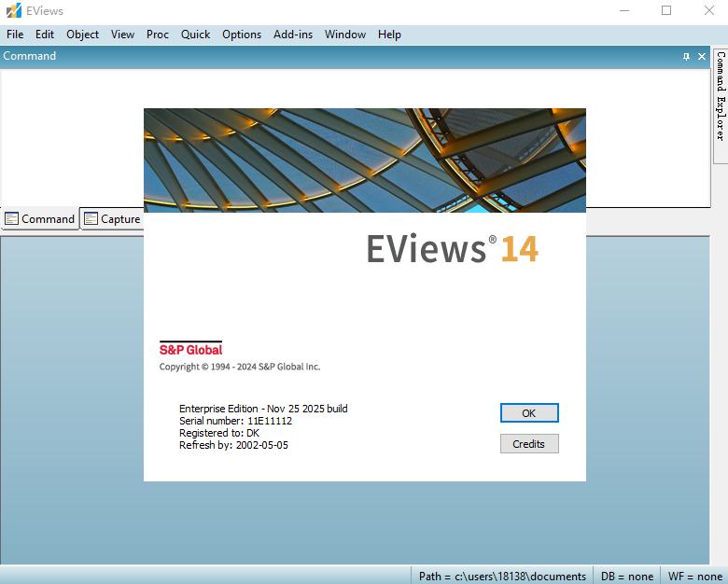Image resolution: width=728 pixels, height=584 pixels.
Task: Pin the Command panel
Action: pyautogui.click(x=686, y=57)
